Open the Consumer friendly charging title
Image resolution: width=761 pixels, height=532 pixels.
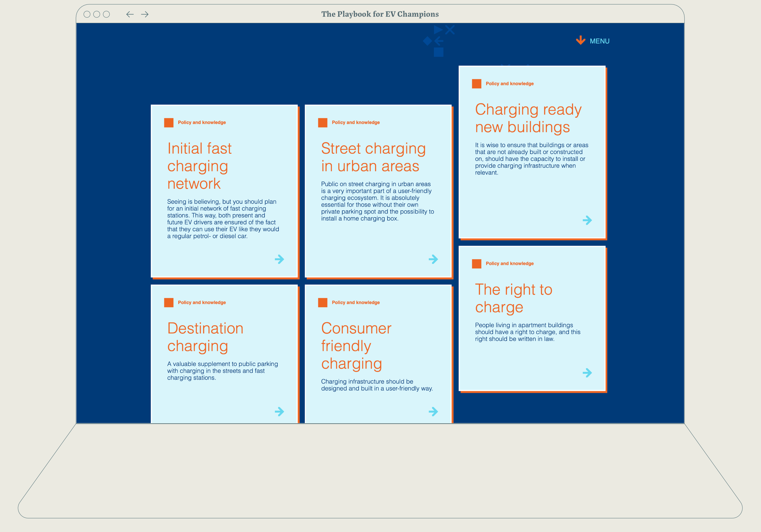356,346
